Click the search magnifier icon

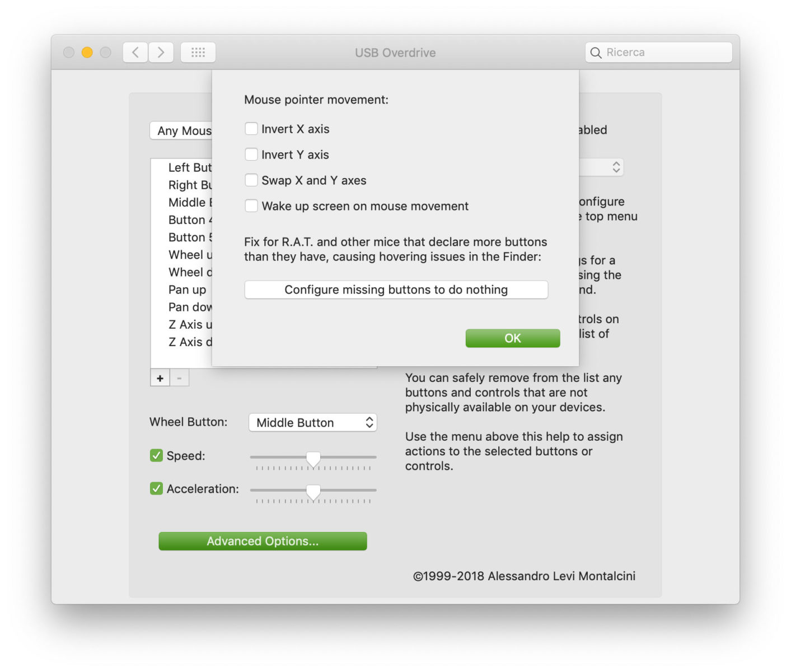[596, 53]
